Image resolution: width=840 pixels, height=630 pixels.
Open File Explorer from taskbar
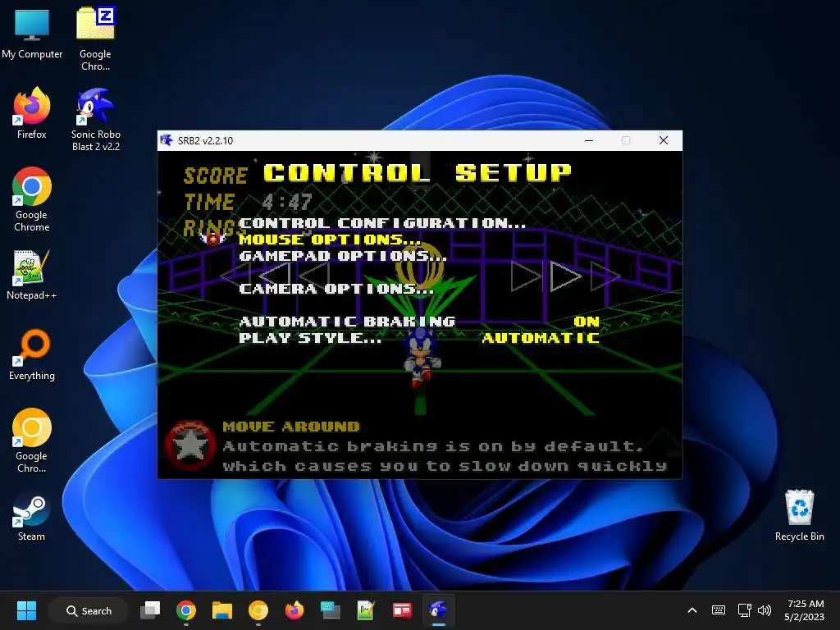221,610
